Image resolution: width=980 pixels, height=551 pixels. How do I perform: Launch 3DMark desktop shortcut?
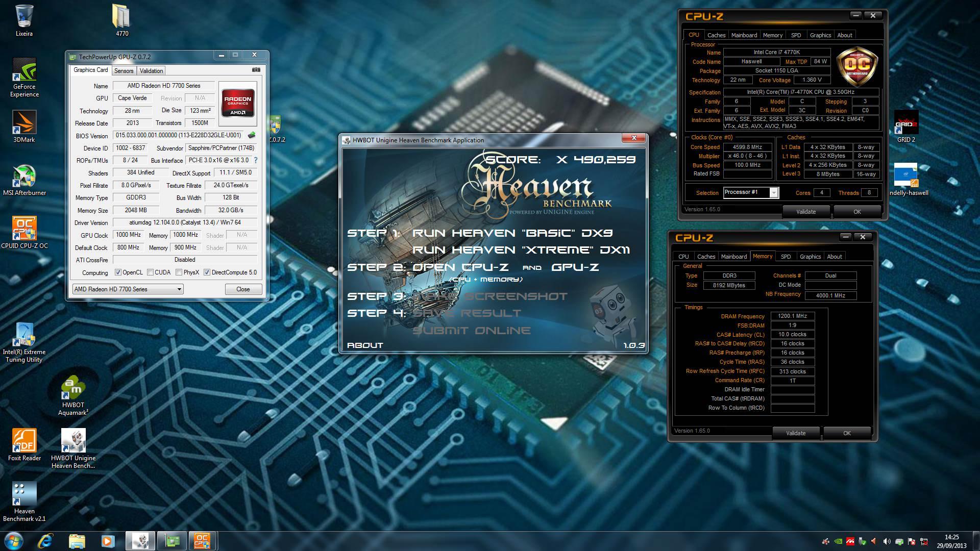(24, 126)
